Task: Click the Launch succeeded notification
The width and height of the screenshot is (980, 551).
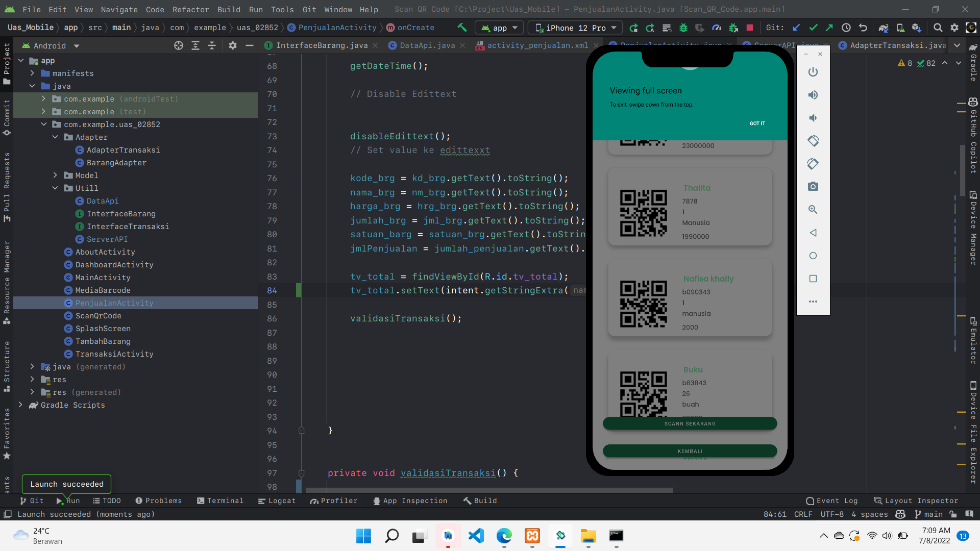Action: click(66, 484)
